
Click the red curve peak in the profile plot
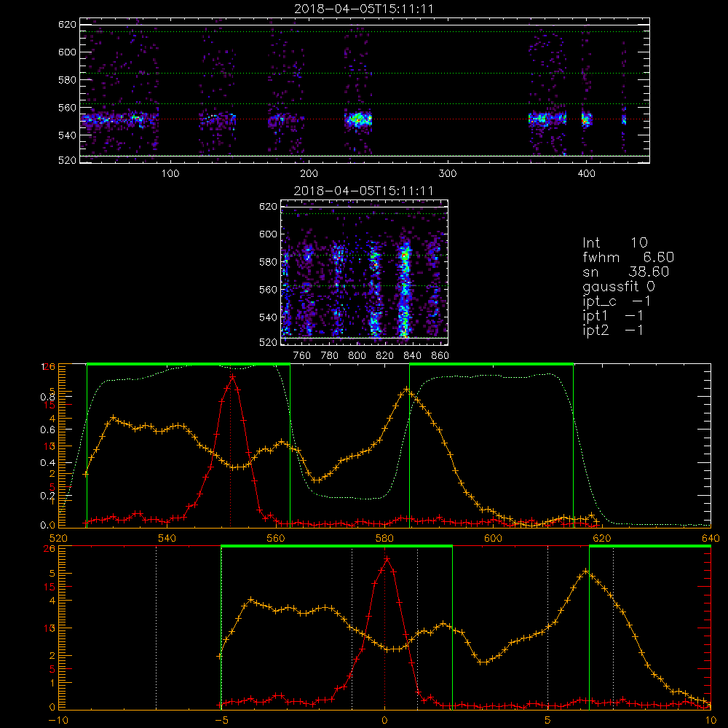[232, 376]
